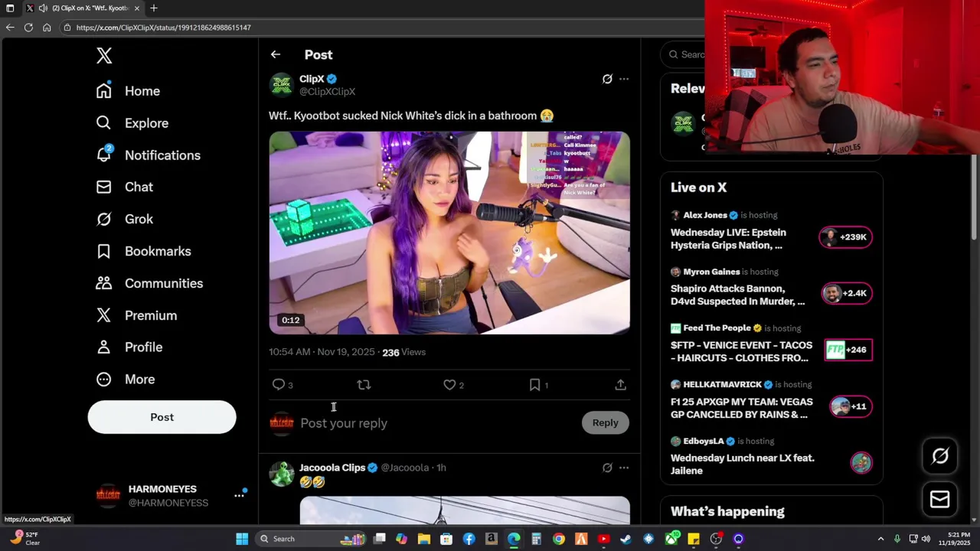Open HARMONEYES account menu three dots

coord(239,496)
